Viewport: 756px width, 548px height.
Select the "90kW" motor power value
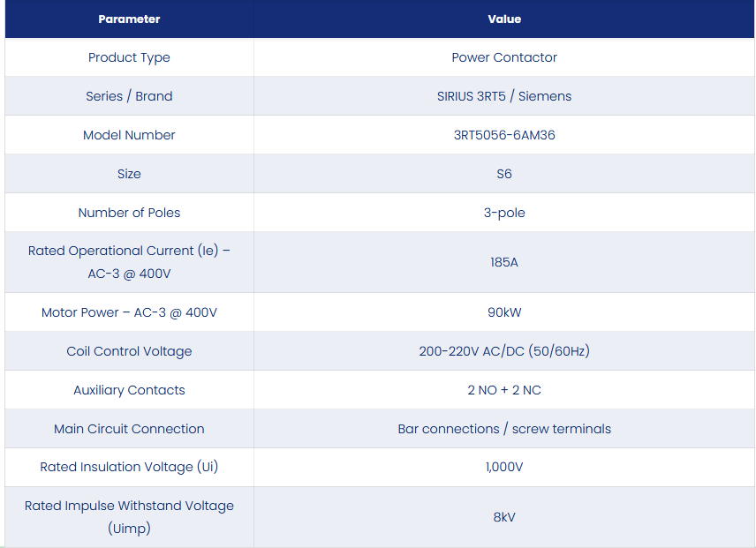[x=504, y=312]
